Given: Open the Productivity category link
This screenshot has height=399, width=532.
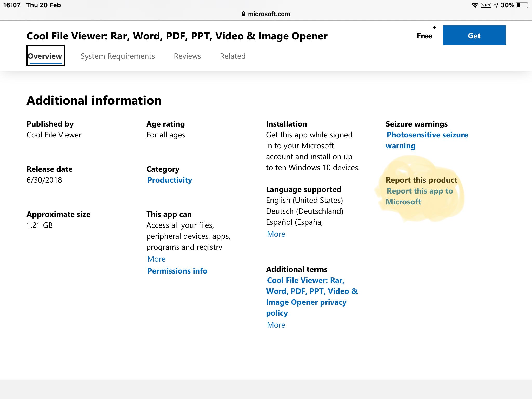Looking at the screenshot, I should pos(170,180).
